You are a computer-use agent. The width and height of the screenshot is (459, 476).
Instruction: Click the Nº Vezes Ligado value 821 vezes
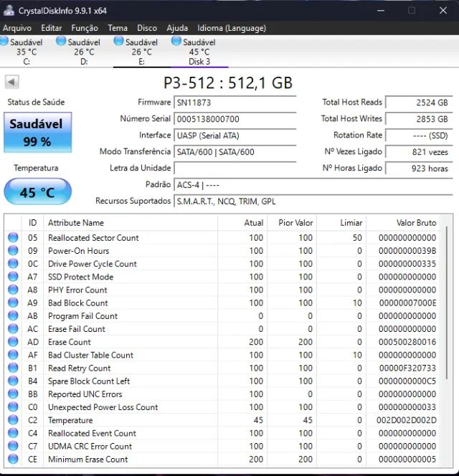pos(419,152)
